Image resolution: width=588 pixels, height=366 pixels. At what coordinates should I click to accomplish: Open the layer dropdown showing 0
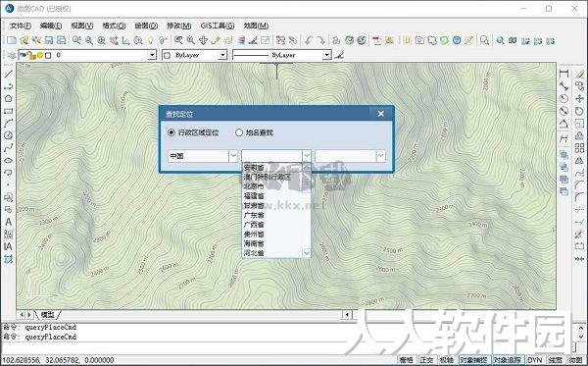(152, 55)
